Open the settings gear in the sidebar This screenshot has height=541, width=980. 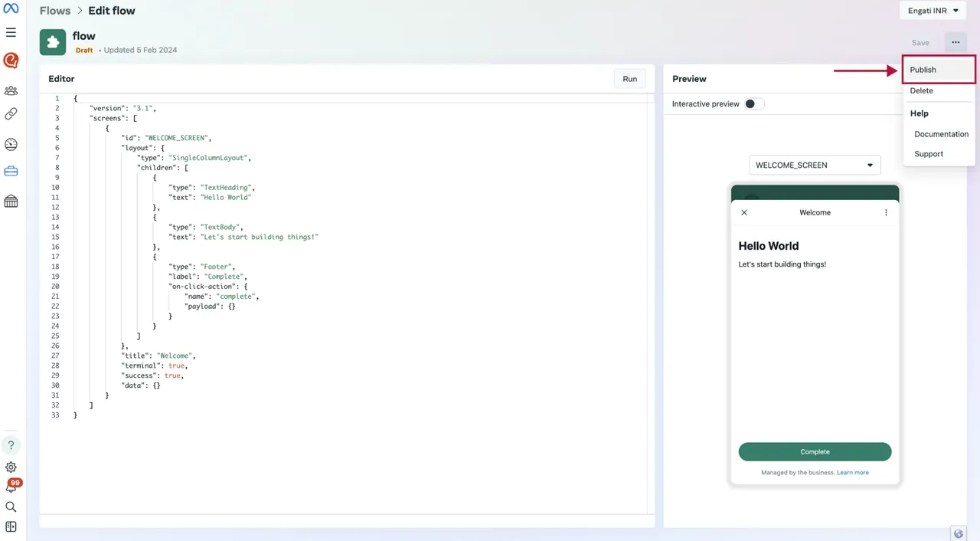11,467
